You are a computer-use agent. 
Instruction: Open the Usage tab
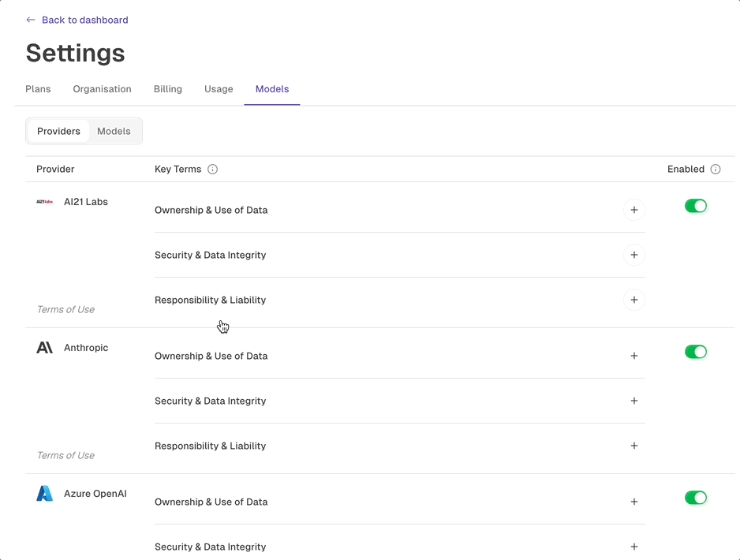pyautogui.click(x=219, y=89)
